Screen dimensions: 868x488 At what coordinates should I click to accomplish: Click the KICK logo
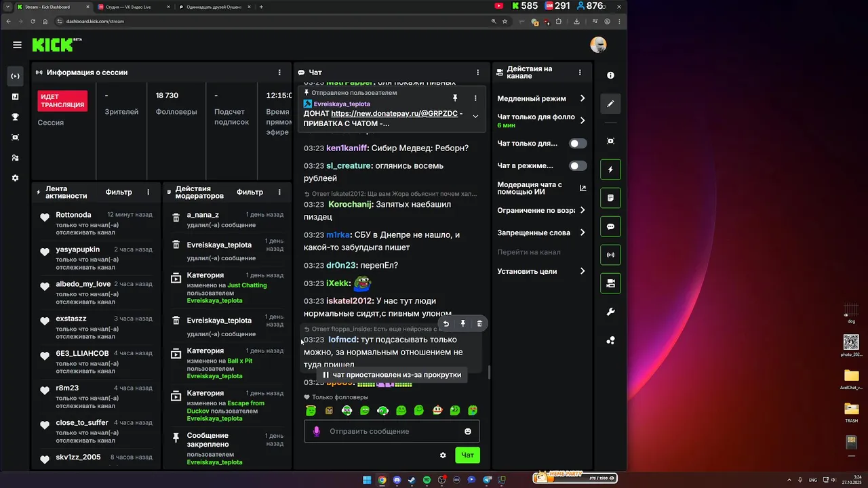coord(57,45)
